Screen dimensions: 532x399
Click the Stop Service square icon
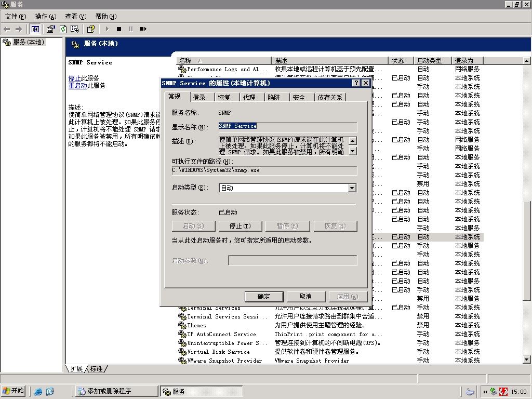pos(119,29)
